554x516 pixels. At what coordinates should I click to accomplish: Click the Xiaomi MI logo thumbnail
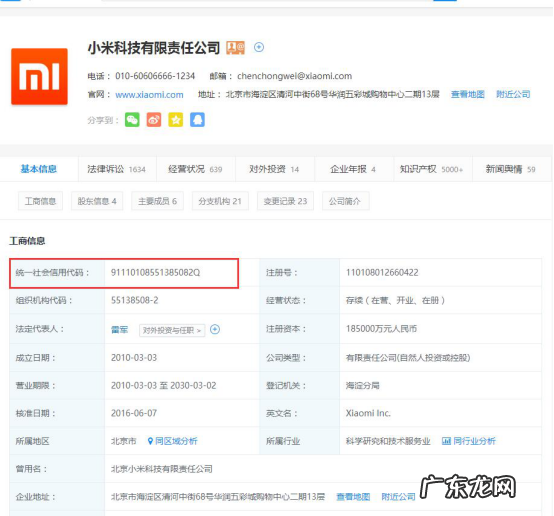pyautogui.click(x=39, y=76)
